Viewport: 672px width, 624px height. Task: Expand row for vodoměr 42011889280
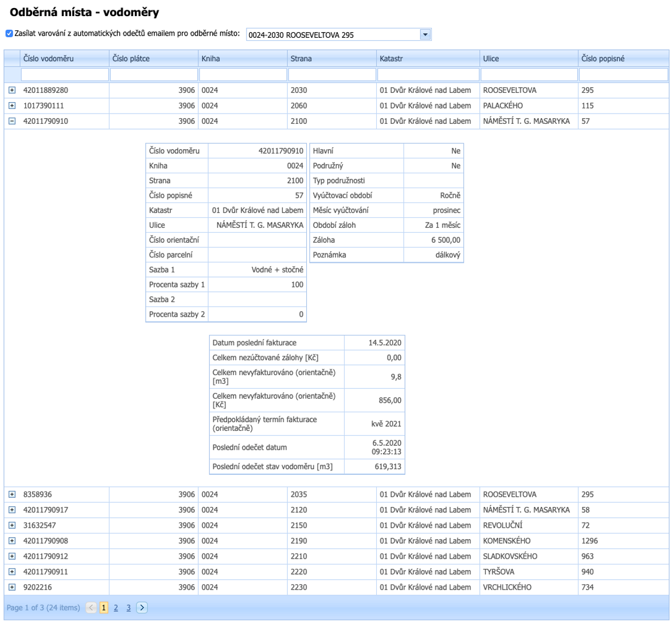tap(11, 91)
